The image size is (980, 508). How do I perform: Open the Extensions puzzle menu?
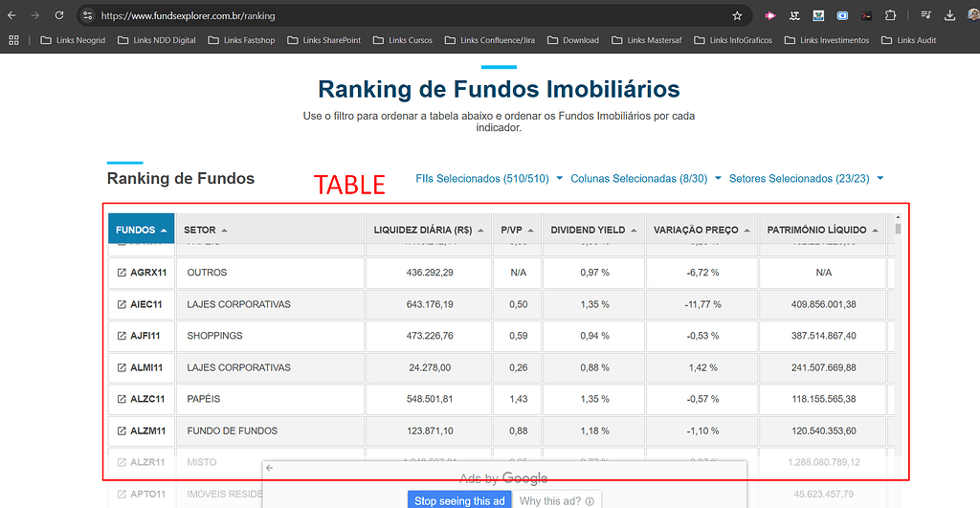(890, 15)
